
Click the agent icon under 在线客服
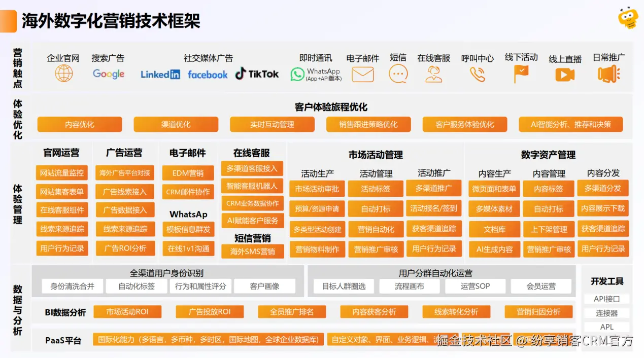434,74
